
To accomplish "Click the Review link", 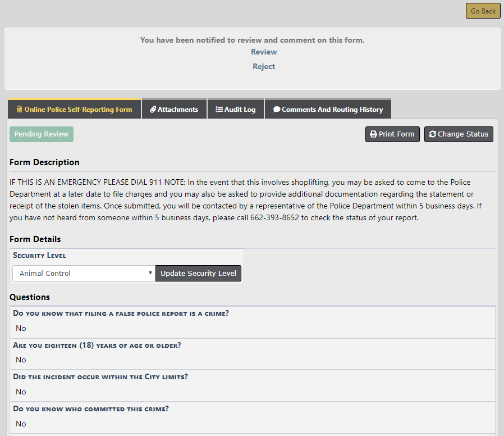I will (264, 52).
